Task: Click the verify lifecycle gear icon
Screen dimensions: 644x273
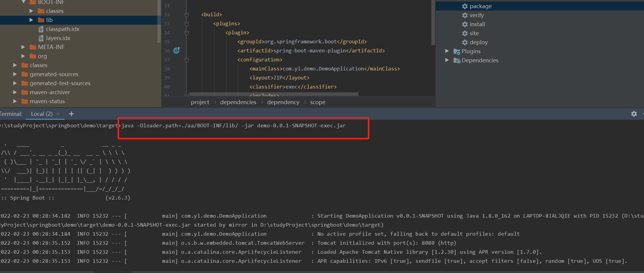Action: [465, 15]
